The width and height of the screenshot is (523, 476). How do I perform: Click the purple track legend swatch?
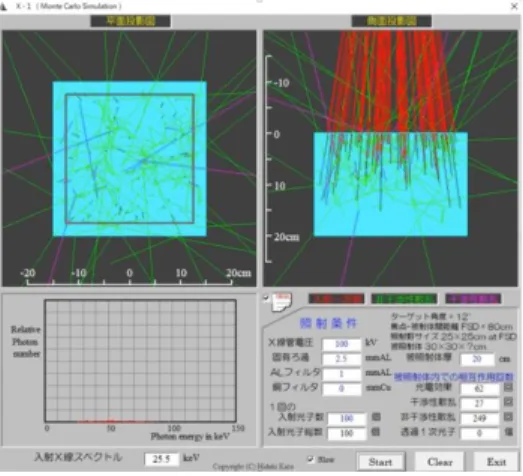point(473,299)
